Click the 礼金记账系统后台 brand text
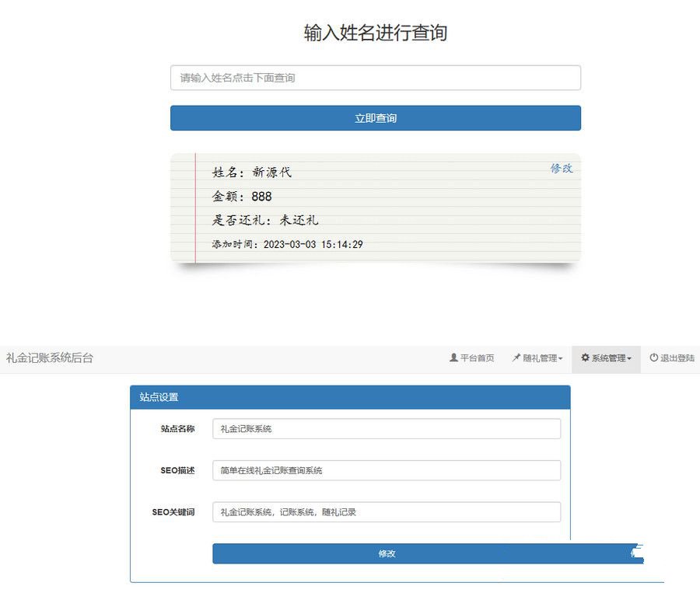 point(48,358)
